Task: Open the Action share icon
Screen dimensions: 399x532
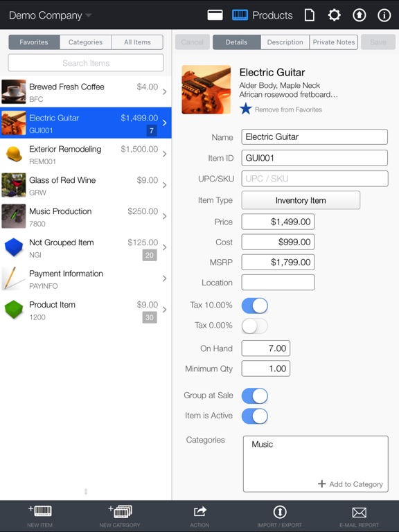Action: pyautogui.click(x=199, y=511)
